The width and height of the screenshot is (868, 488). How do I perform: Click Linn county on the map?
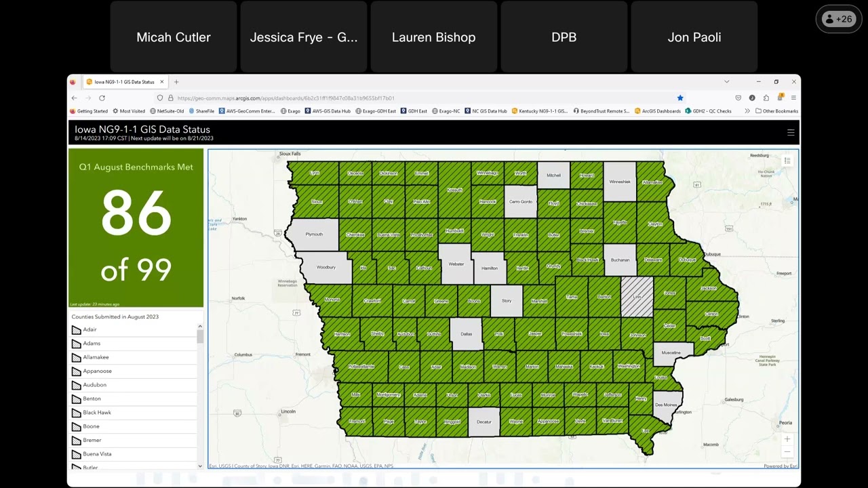pos(637,297)
